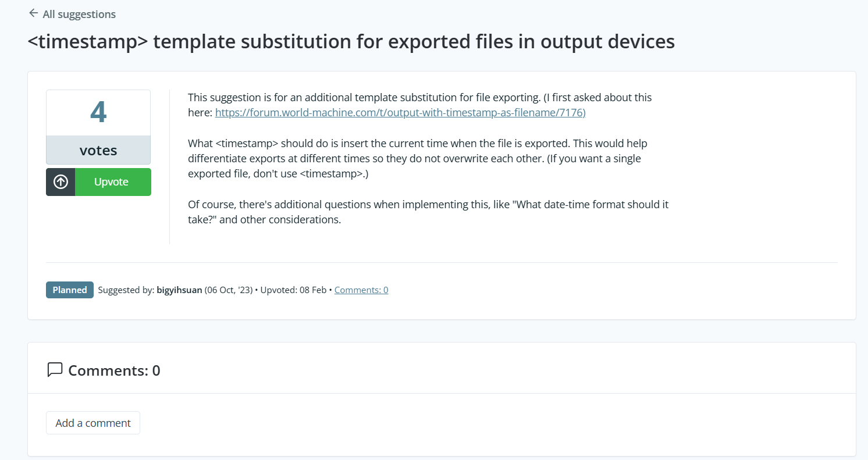This screenshot has width=868, height=460.
Task: Click the paragraph starting "What <timestamp> should do"
Action: coord(417,158)
